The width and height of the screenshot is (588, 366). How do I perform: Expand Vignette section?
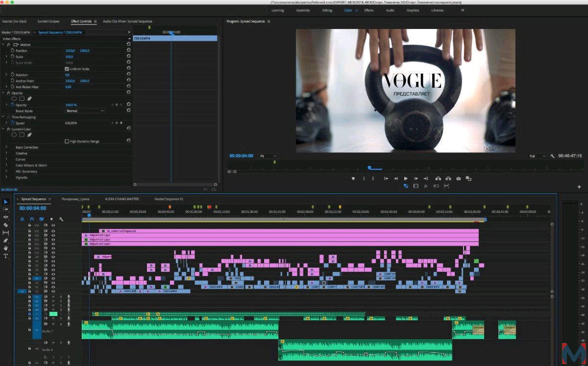click(6, 178)
